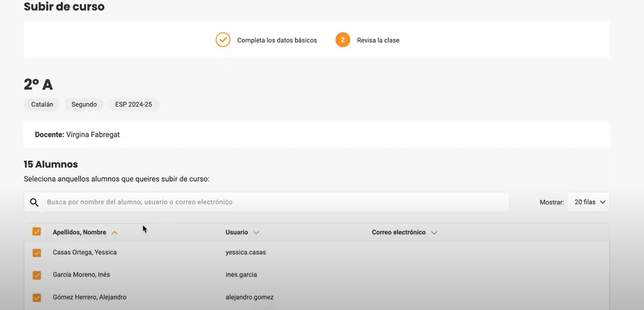This screenshot has height=310, width=644.
Task: Click username yessica.casas
Action: (x=245, y=252)
